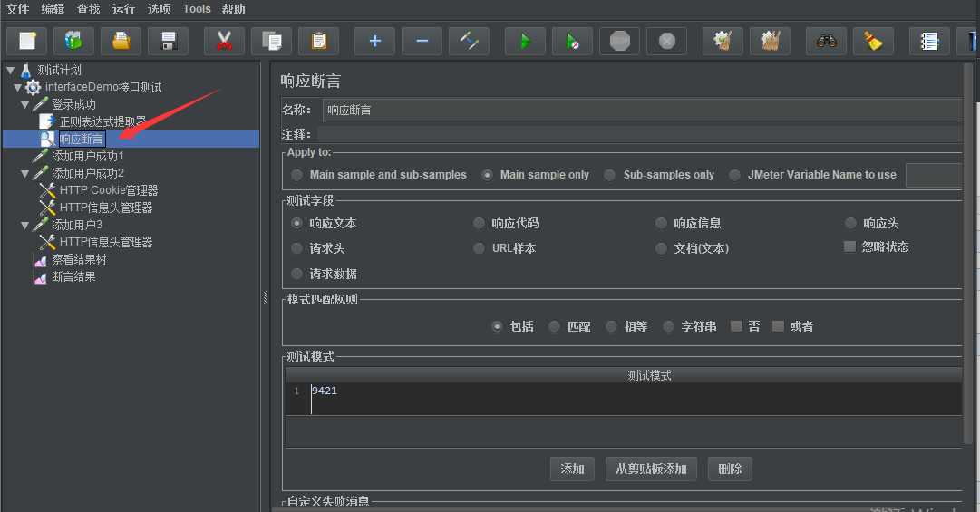Viewport: 980px width, 512px height.
Task: Collapse the 登录成功 tree node
Action: click(x=26, y=105)
